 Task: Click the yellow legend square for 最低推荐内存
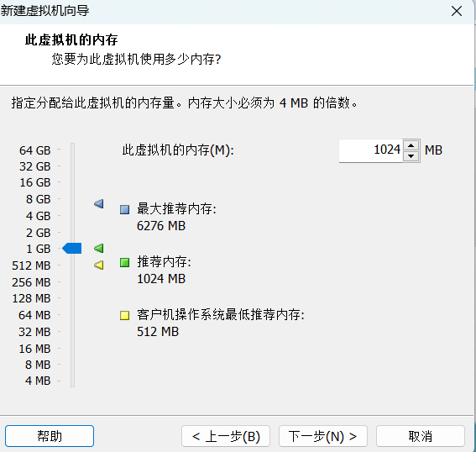pyautogui.click(x=124, y=315)
